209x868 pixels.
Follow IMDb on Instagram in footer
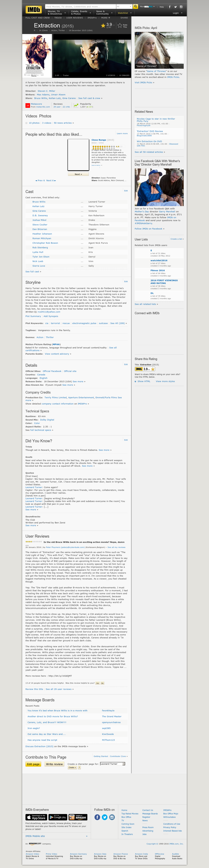[112, 817]
